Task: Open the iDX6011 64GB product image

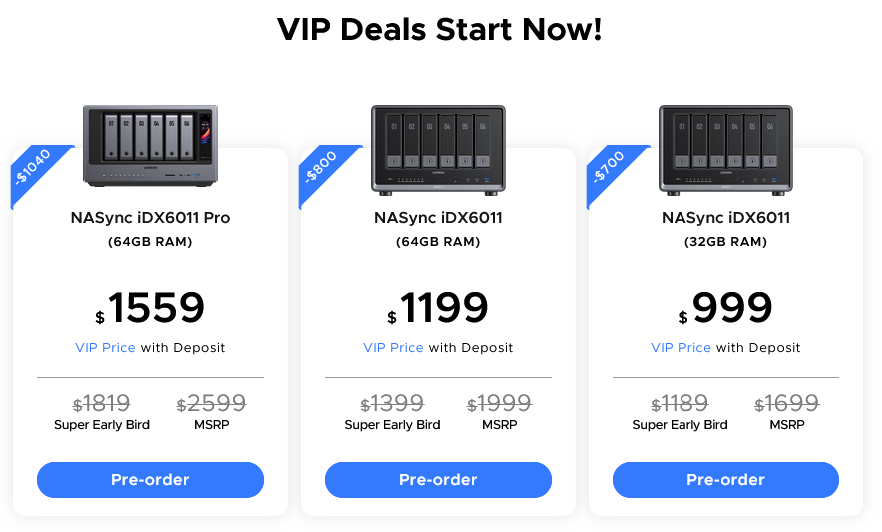Action: [438, 150]
